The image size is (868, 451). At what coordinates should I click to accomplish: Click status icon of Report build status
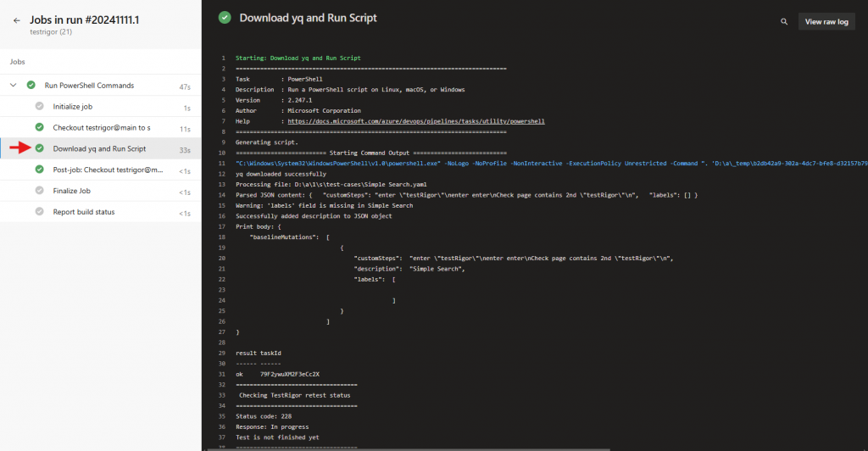(39, 212)
